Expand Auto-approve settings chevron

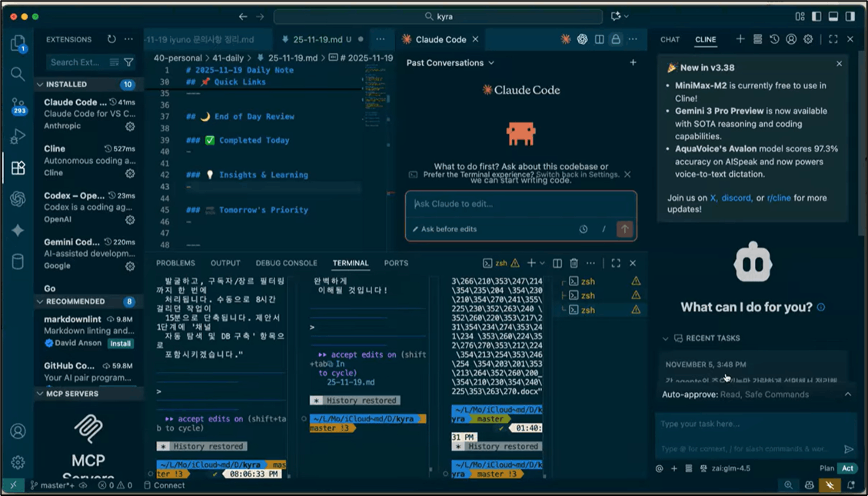[x=848, y=394]
